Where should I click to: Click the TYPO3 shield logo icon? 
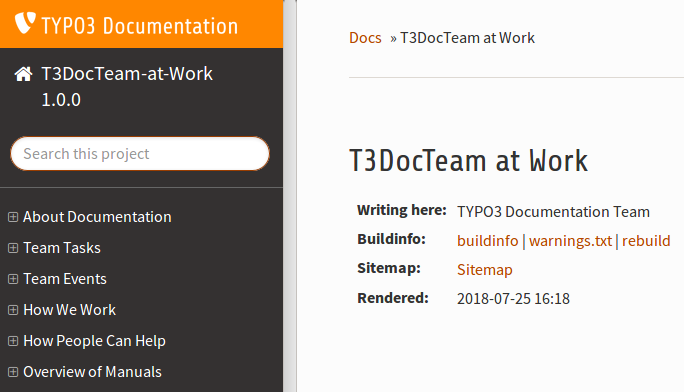[x=25, y=23]
